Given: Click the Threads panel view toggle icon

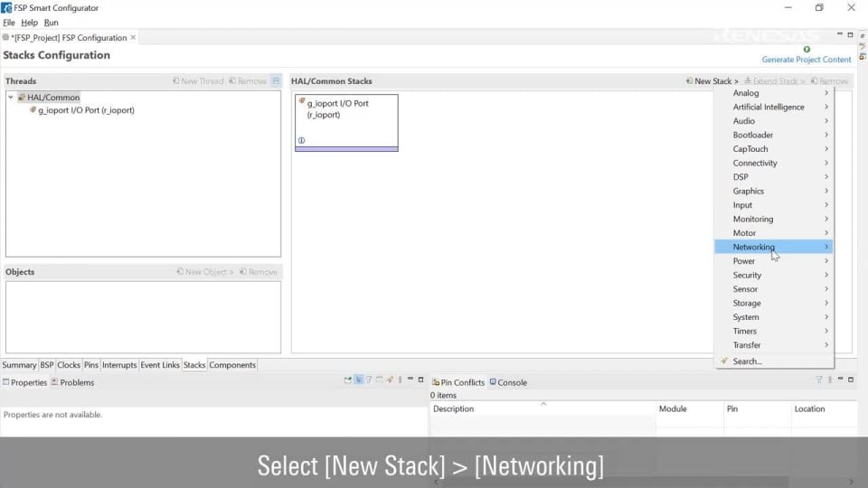Looking at the screenshot, I should [276, 80].
